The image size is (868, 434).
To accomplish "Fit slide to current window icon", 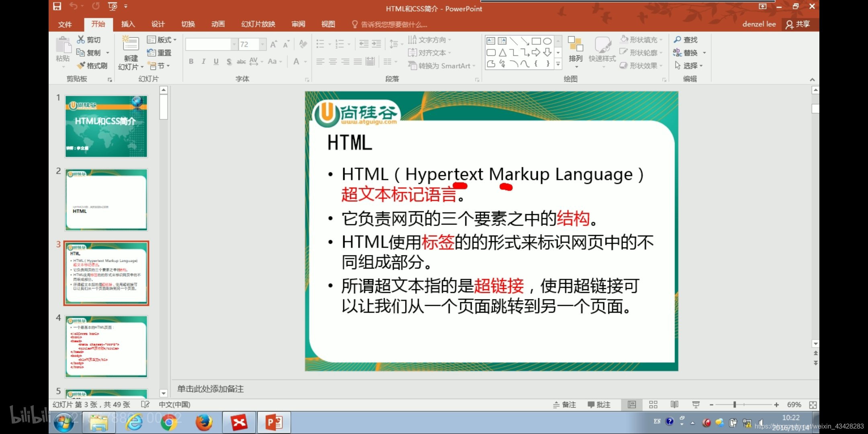I will coord(813,405).
